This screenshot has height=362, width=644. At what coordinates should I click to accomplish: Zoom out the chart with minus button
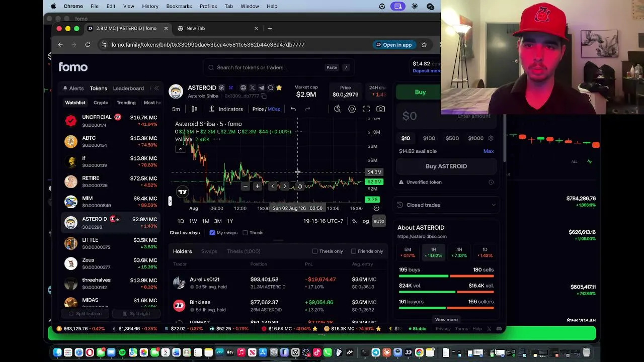click(245, 187)
